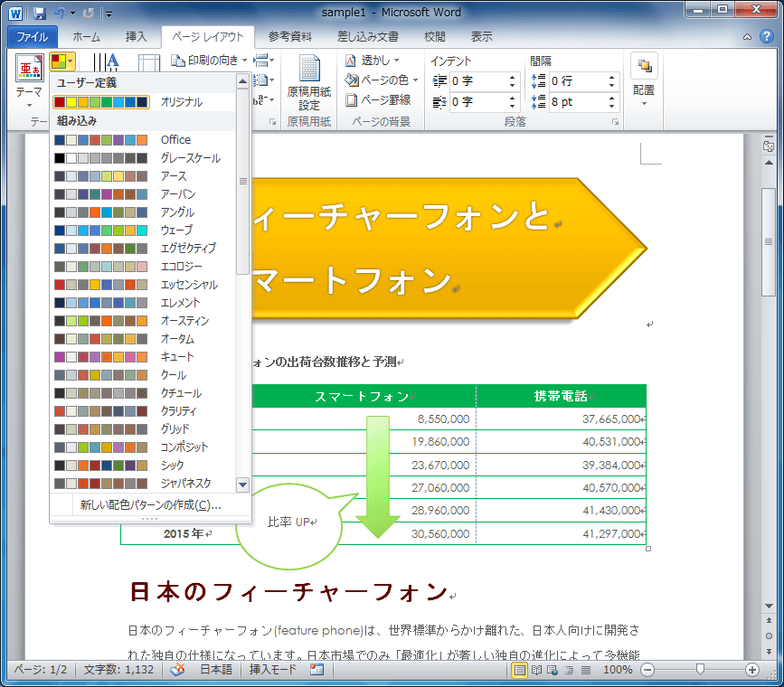Open Word Help question mark icon
This screenshot has height=687, width=784.
click(x=766, y=36)
